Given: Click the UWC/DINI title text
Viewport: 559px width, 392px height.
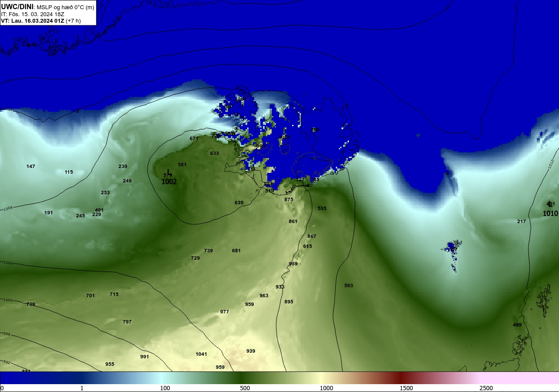Looking at the screenshot, I should click(x=17, y=7).
